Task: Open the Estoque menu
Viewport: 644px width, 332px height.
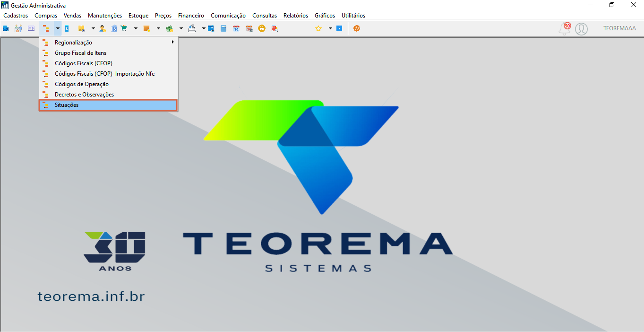Action: point(138,16)
